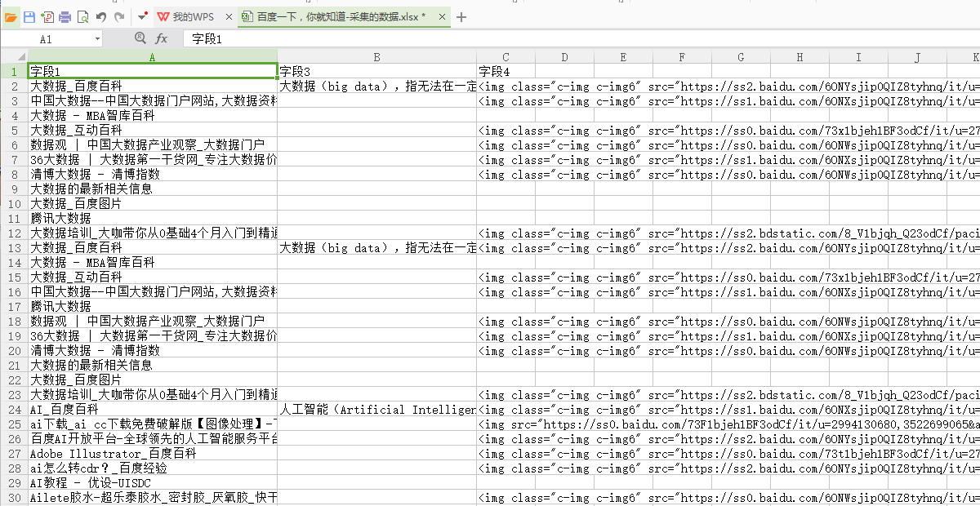Click row 2 cell 大数据_百度百科

[x=153, y=86]
